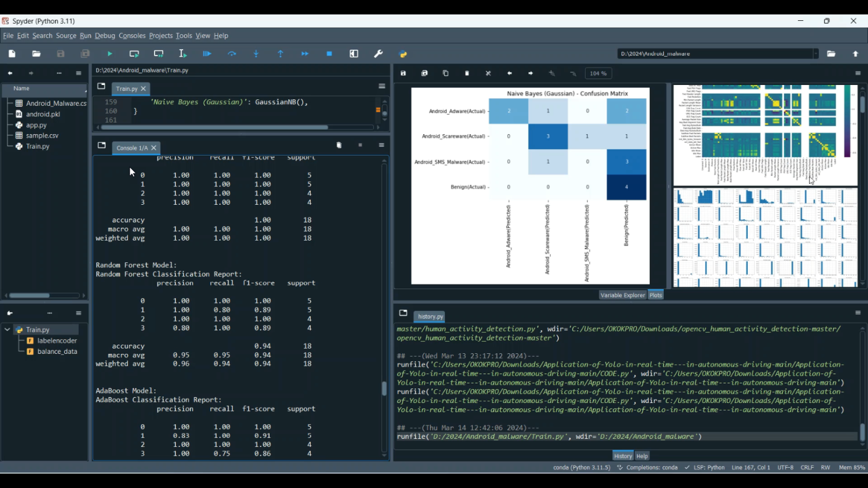Click the green Run file button
868x488 pixels.
tap(110, 54)
